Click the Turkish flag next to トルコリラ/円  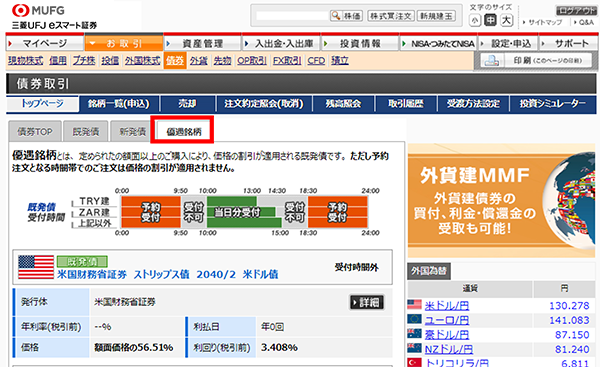[414, 362]
